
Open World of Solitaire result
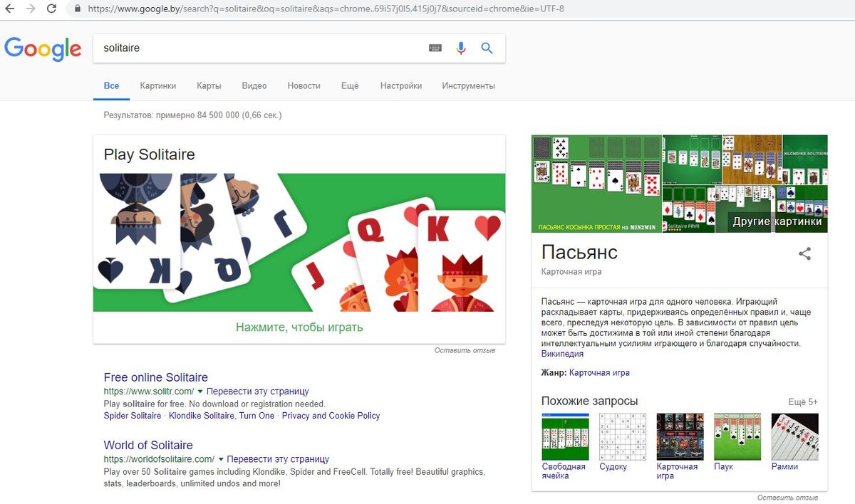[x=148, y=445]
